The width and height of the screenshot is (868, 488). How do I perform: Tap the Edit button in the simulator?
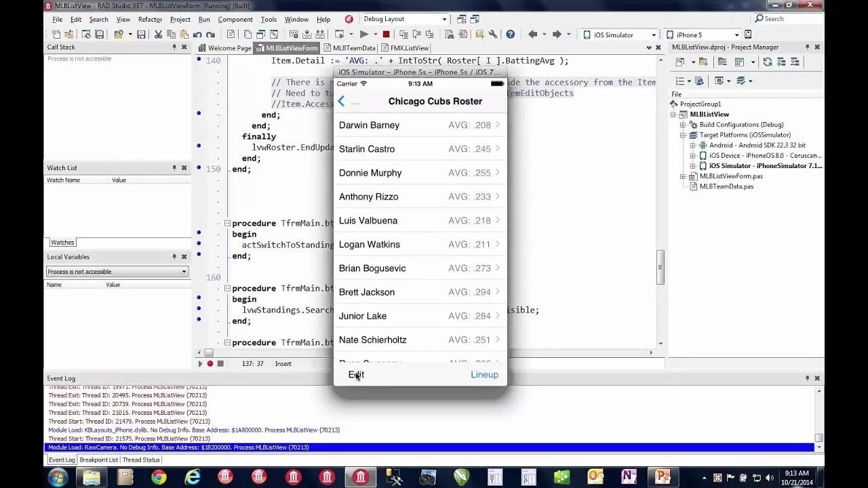(x=356, y=374)
